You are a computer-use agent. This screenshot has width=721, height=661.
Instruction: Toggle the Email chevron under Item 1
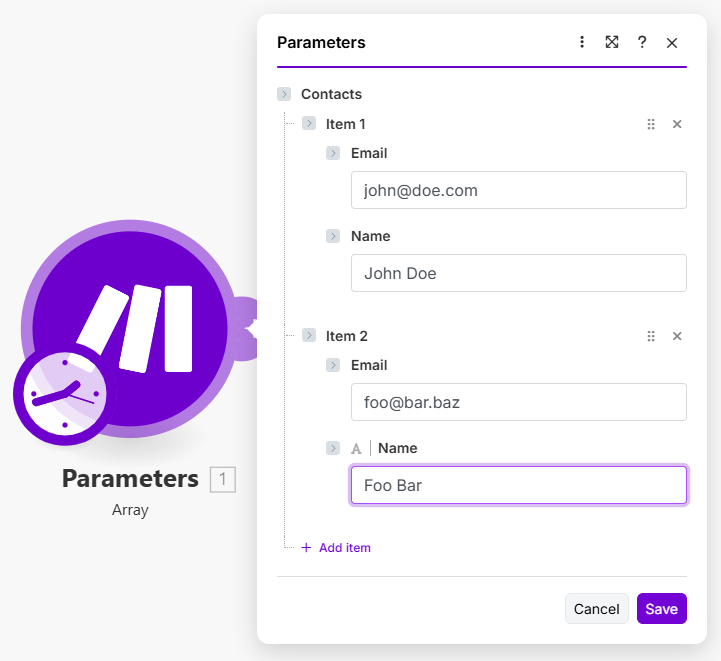pyautogui.click(x=334, y=153)
